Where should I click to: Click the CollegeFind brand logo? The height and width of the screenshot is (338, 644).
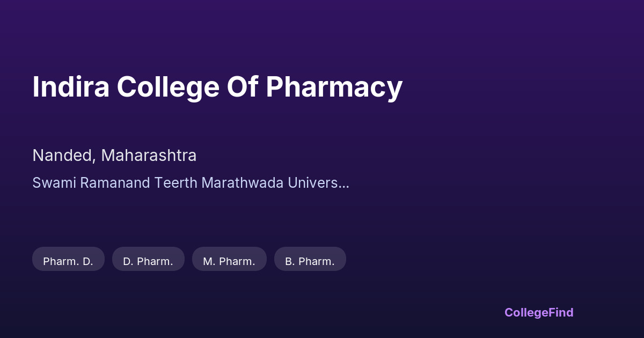539,312
